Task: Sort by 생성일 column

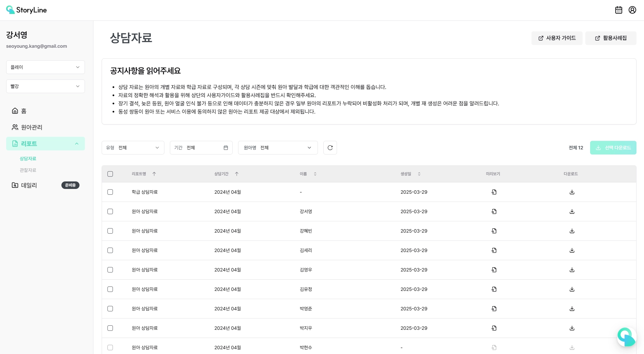Action: click(419, 174)
